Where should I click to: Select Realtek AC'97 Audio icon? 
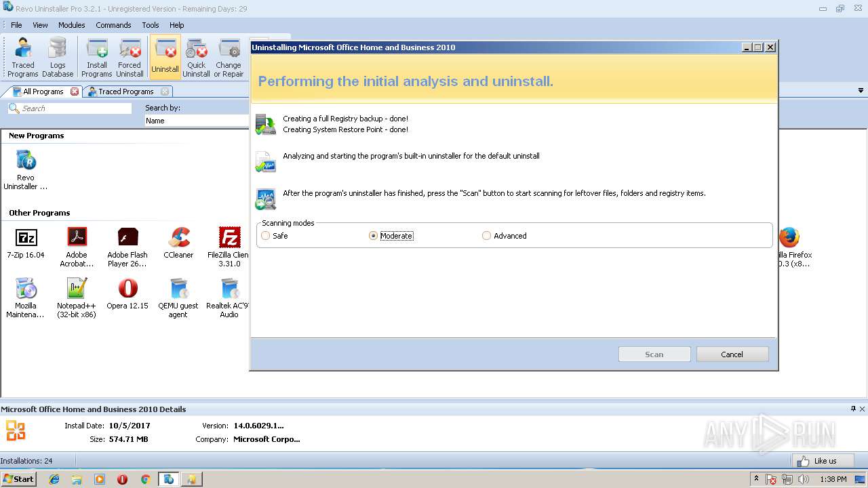[229, 298]
